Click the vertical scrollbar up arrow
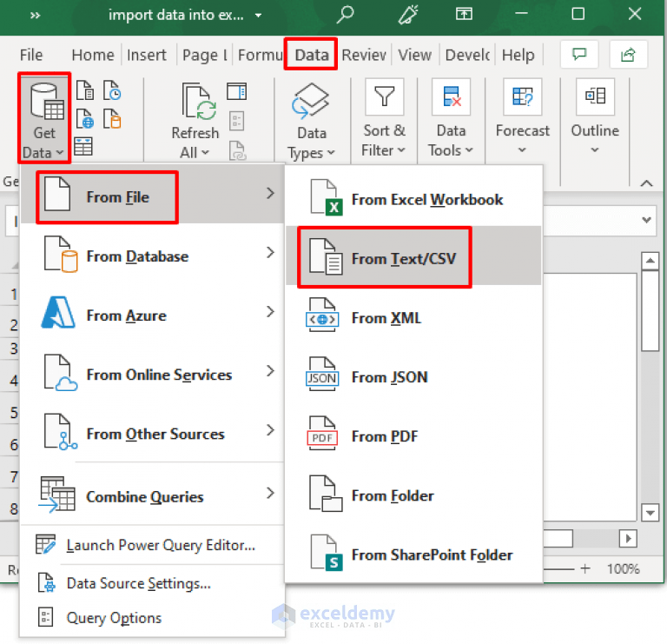 pyautogui.click(x=650, y=261)
